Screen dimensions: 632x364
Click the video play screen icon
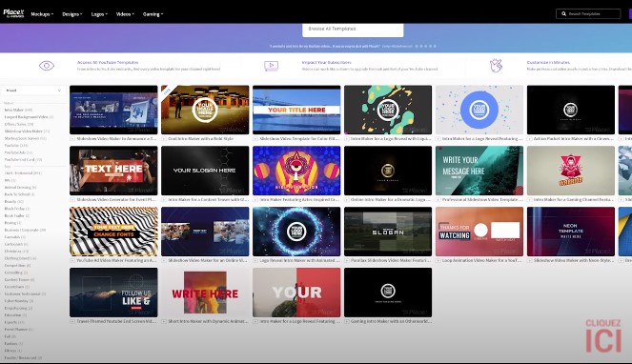pos(272,66)
